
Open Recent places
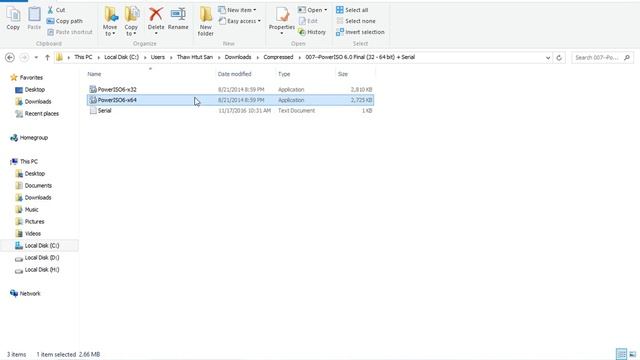[x=37, y=113]
